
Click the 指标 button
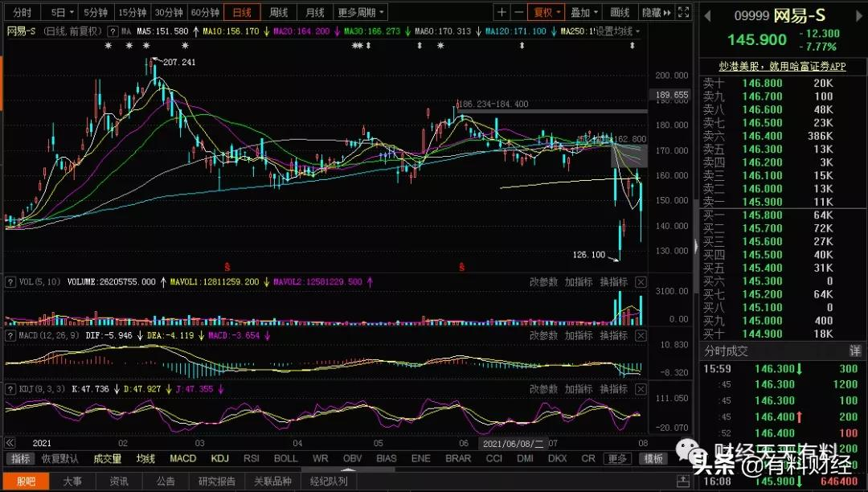pyautogui.click(x=20, y=459)
